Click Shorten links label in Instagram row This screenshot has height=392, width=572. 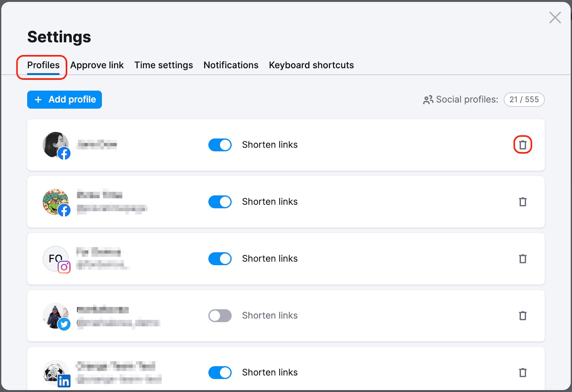tap(270, 259)
